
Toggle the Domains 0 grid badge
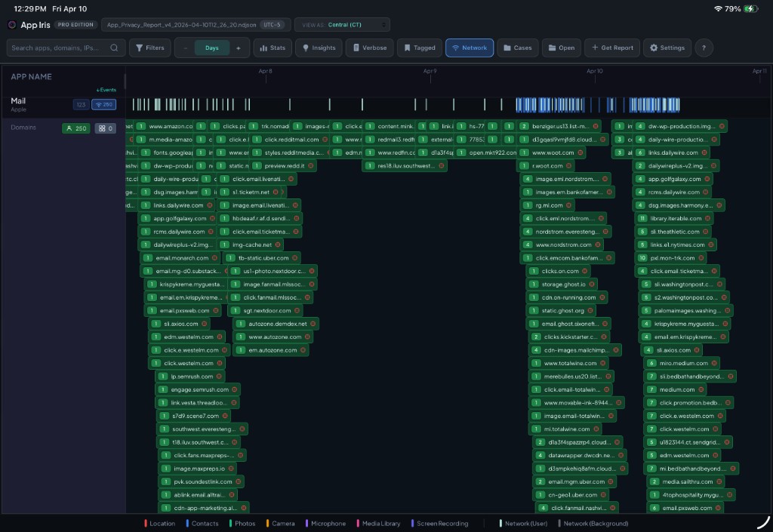(x=105, y=128)
